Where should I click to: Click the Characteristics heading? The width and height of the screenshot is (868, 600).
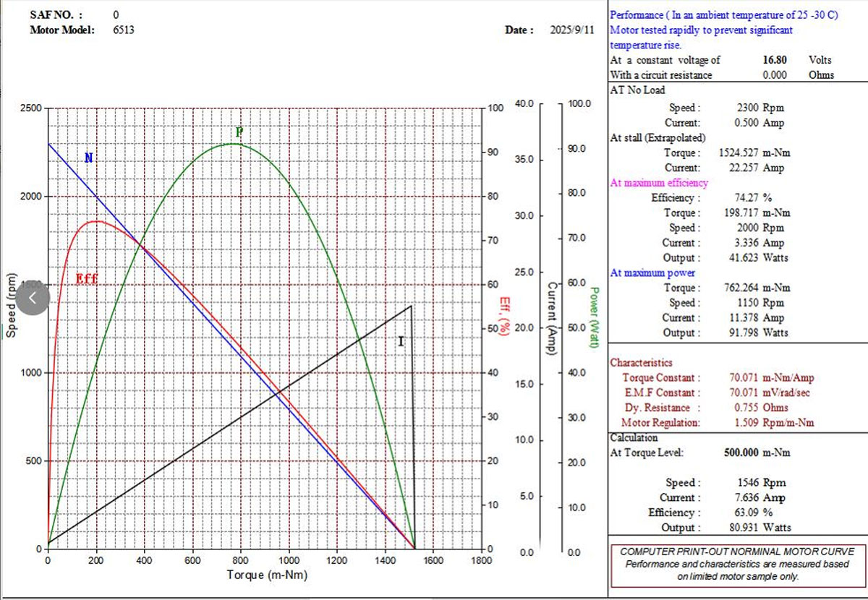641,363
